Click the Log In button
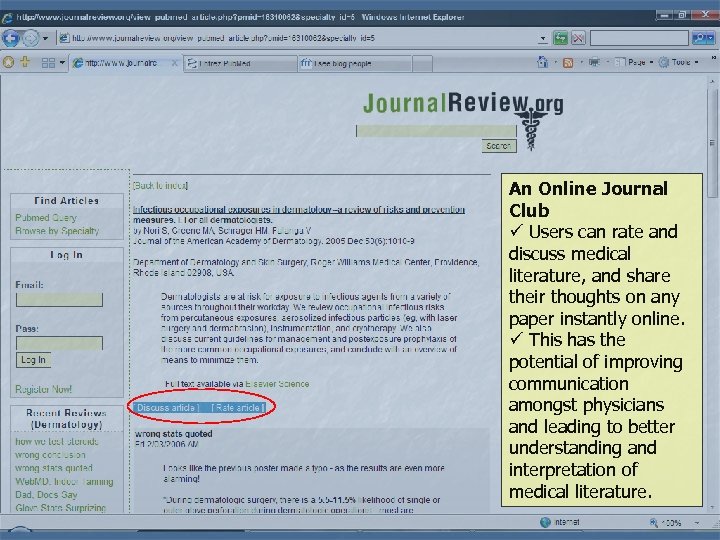Viewport: 720px width, 540px height. [x=33, y=360]
